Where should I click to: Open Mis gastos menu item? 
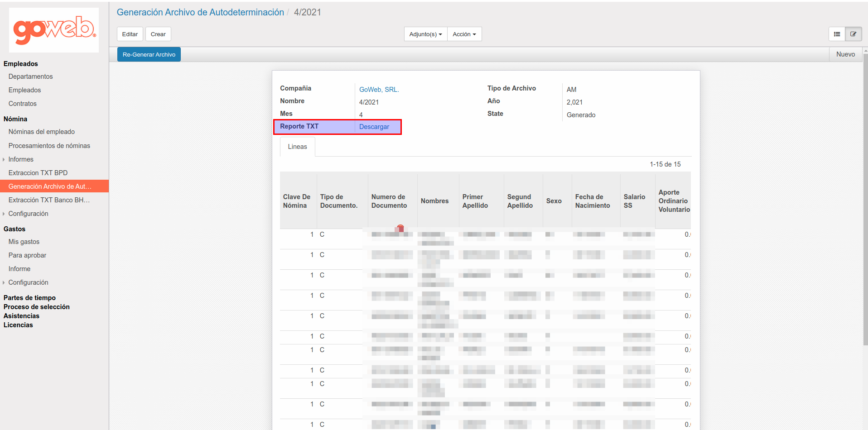(24, 242)
